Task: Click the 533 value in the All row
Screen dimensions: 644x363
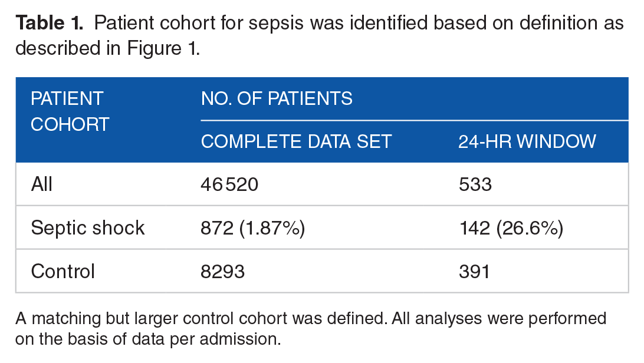Action: [x=475, y=184]
